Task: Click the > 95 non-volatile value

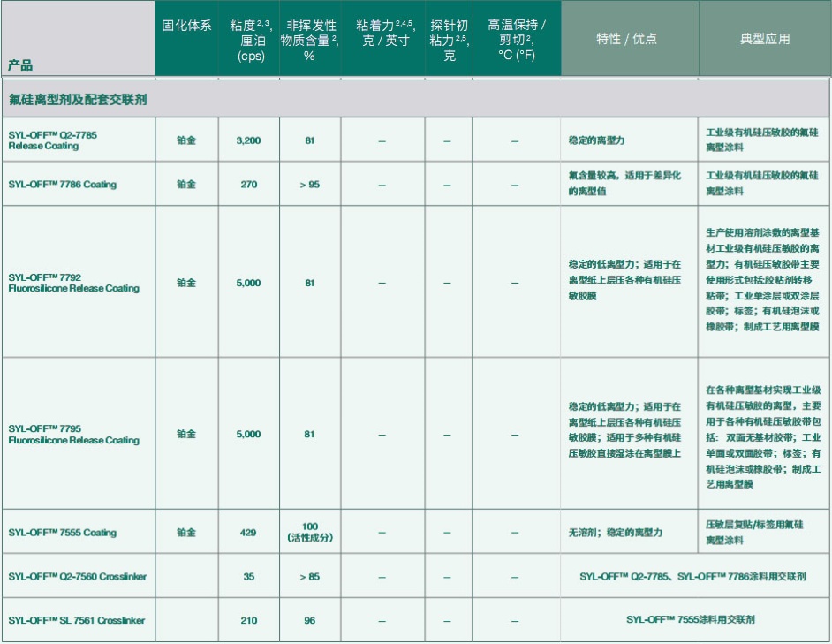Action: pyautogui.click(x=310, y=185)
